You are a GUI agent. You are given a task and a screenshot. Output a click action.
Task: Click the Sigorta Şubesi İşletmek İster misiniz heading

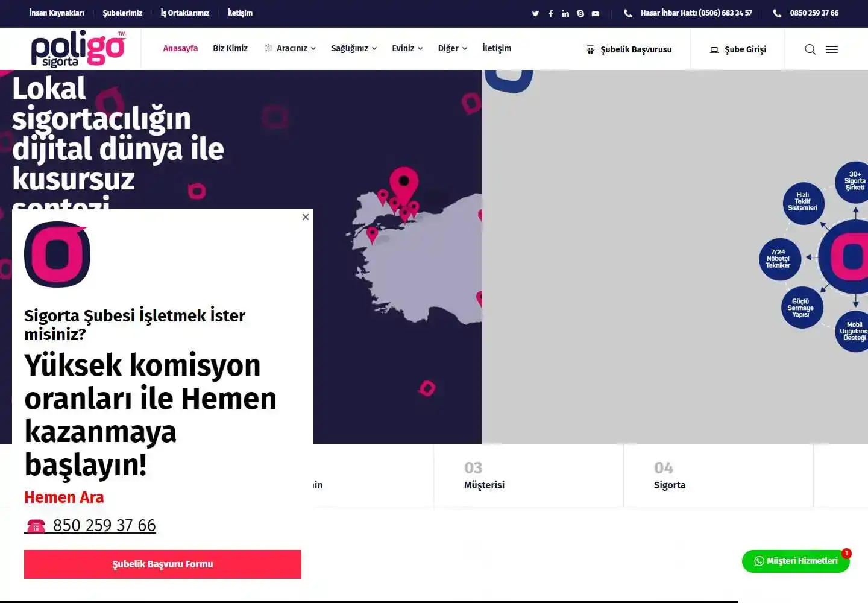[135, 324]
